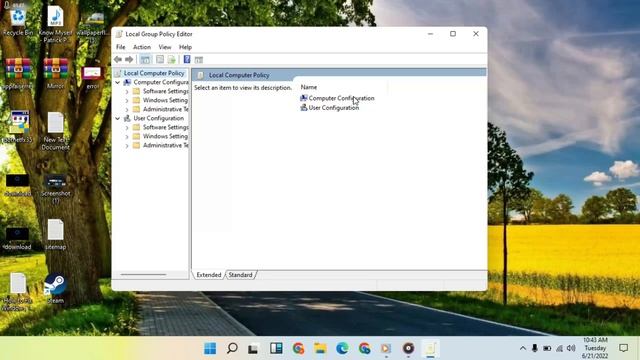Open the Action menu
This screenshot has width=640, height=360.
pyautogui.click(x=142, y=47)
